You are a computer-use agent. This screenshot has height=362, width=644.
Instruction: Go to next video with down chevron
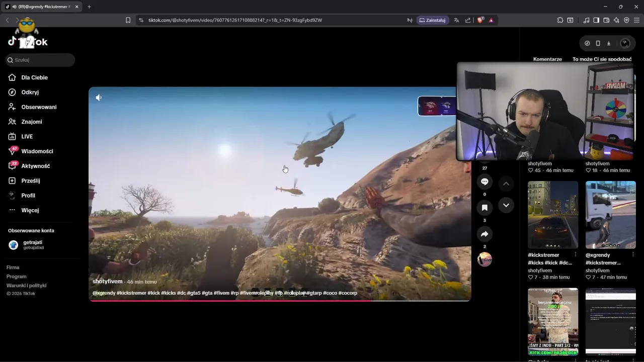coord(506,205)
